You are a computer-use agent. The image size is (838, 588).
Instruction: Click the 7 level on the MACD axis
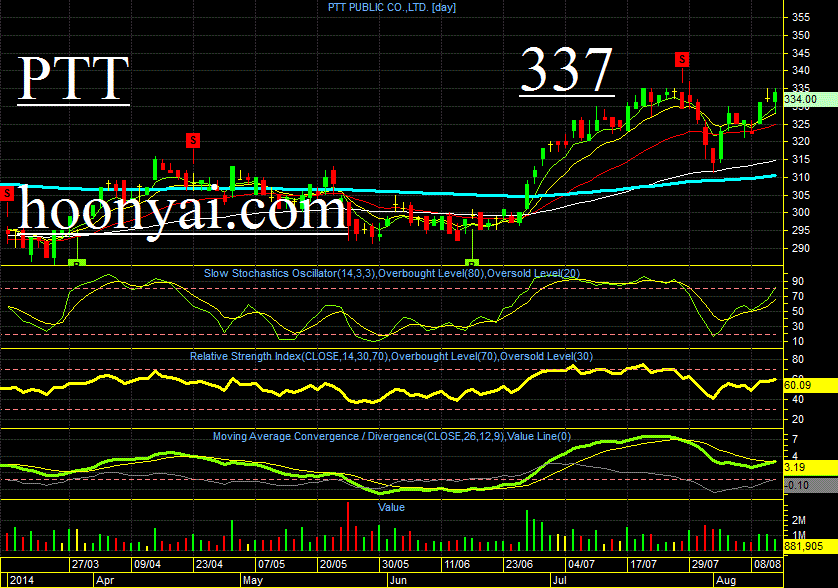click(x=795, y=439)
